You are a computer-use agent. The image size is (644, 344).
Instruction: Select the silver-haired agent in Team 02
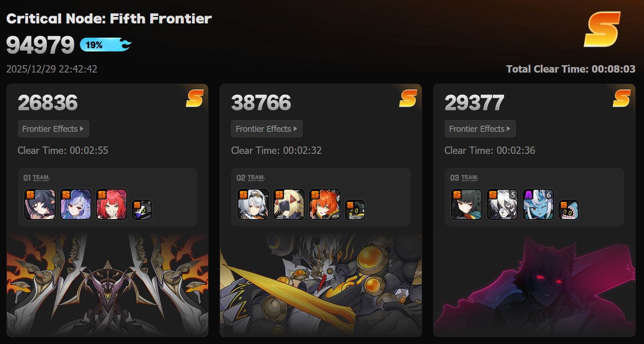[x=253, y=204]
